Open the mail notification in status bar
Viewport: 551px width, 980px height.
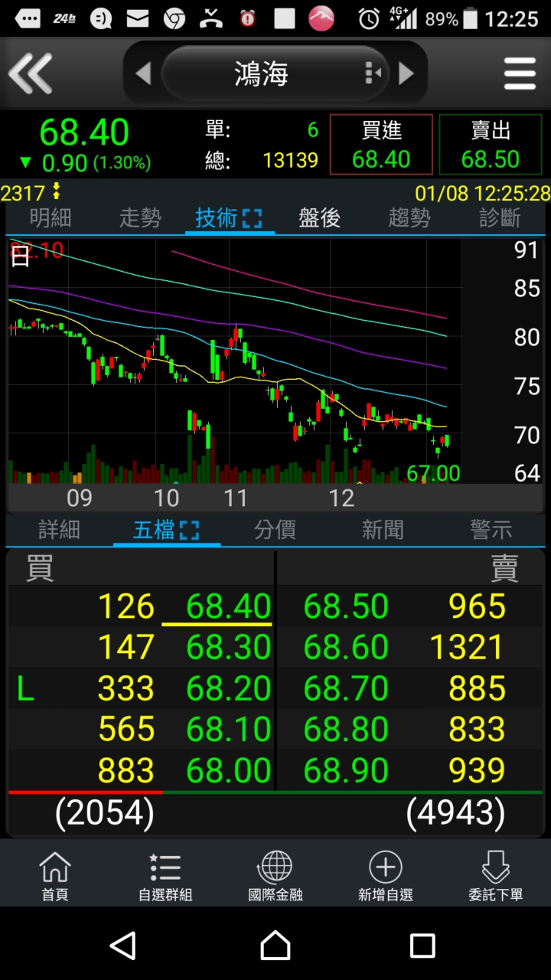pyautogui.click(x=138, y=18)
